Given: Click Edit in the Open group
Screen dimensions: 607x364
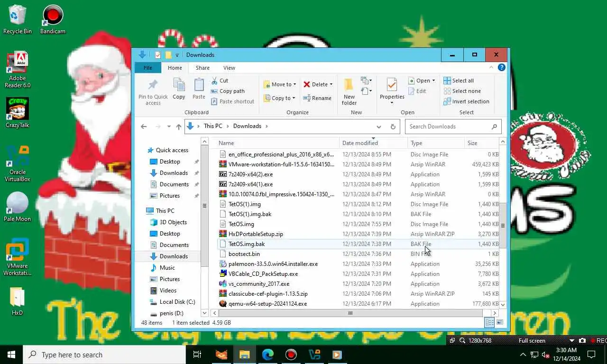Looking at the screenshot, I should [x=417, y=91].
